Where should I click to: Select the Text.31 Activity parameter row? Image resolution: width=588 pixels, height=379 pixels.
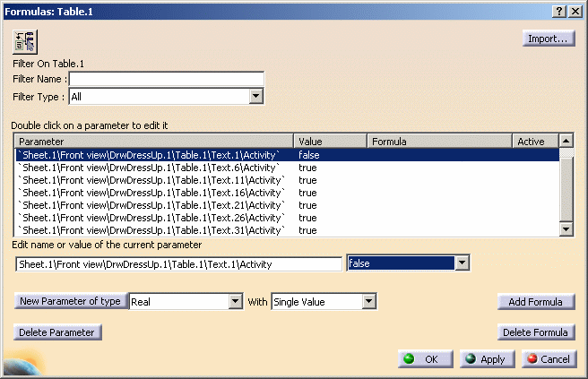tap(151, 230)
